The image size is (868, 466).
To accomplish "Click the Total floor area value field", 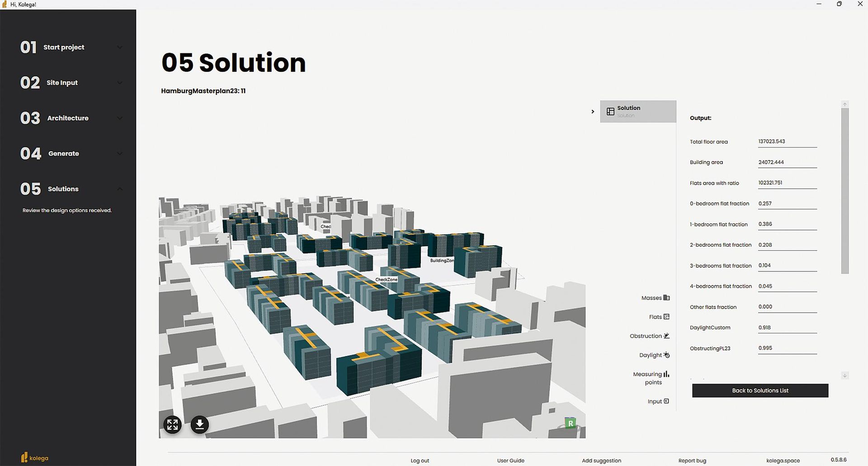I will (x=787, y=142).
